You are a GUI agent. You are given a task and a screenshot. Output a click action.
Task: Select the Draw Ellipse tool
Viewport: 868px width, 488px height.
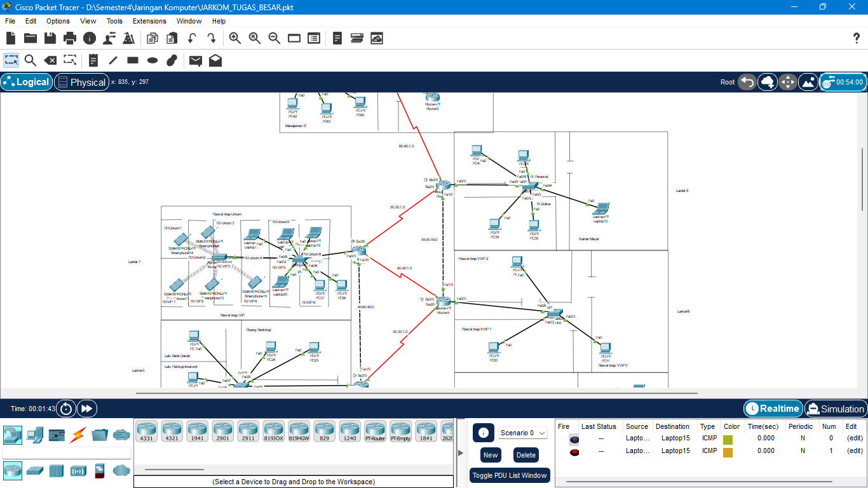(152, 60)
